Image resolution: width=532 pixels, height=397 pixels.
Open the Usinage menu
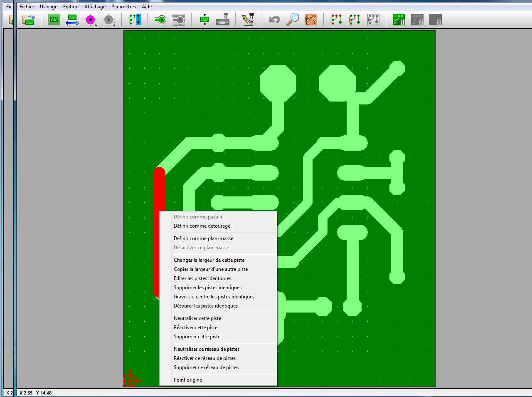(x=49, y=7)
